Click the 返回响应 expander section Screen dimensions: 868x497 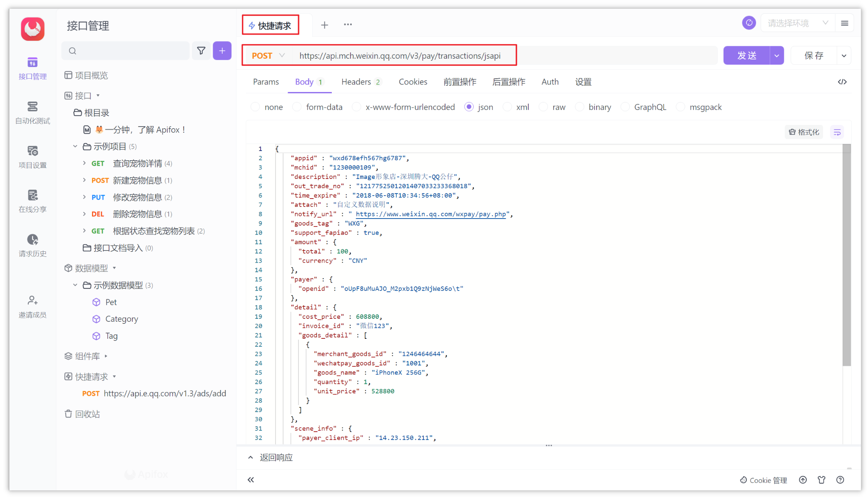(286, 457)
